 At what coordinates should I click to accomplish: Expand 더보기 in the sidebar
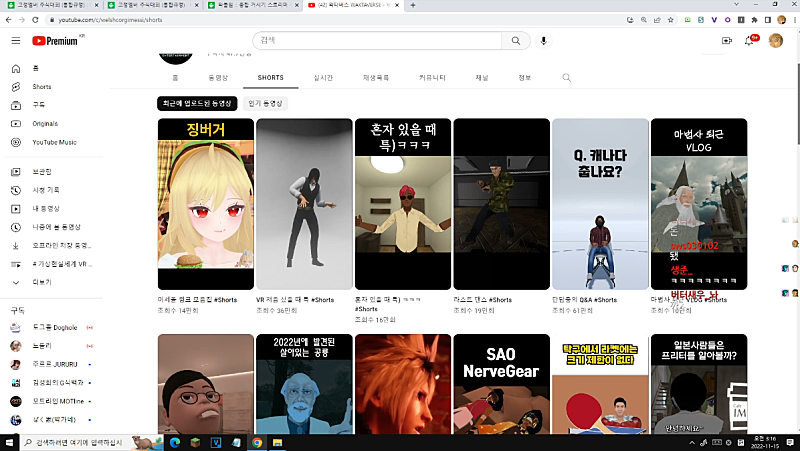pyautogui.click(x=41, y=282)
